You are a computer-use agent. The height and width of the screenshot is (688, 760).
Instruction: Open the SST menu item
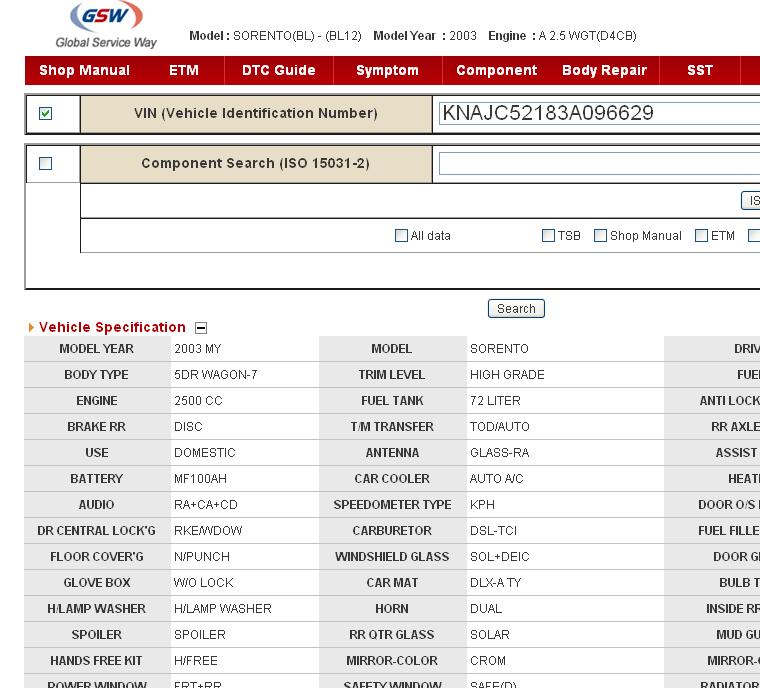tap(700, 70)
